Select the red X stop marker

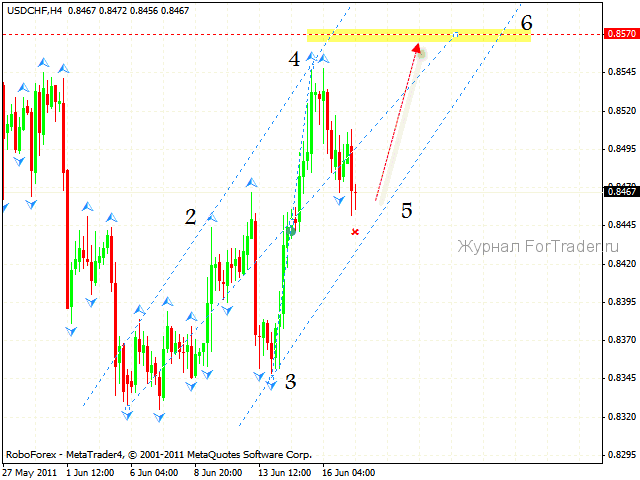(355, 232)
